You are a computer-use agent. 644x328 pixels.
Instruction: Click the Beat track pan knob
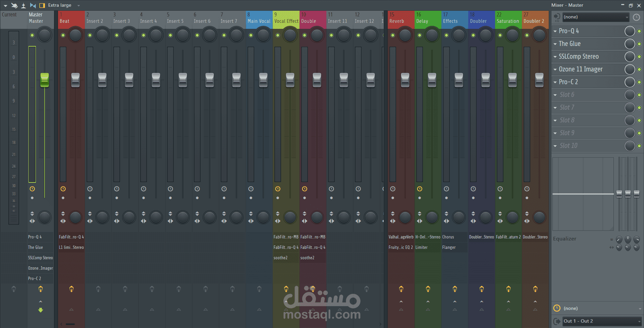pyautogui.click(x=75, y=35)
